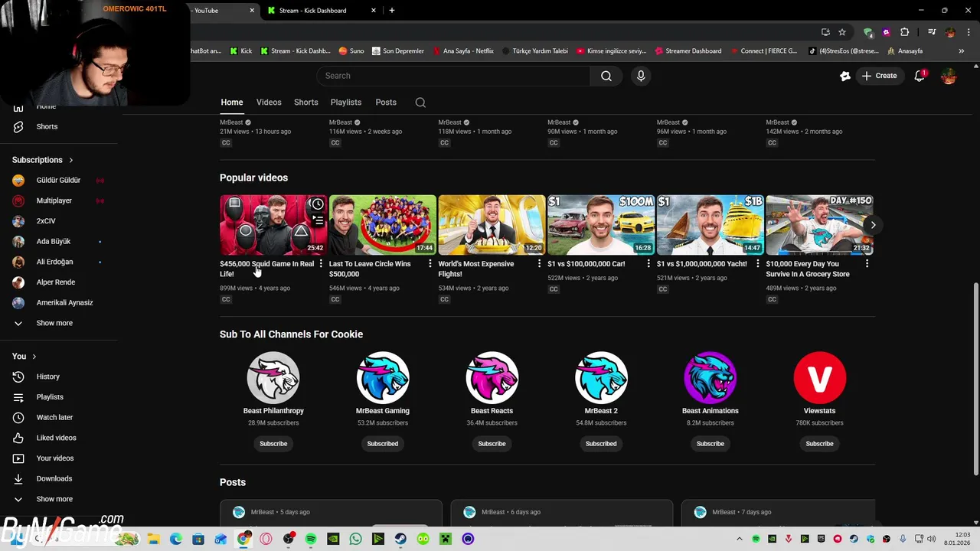Screen dimensions: 980x551
Task: Open the World's Most Expensive Flights thumbnail
Action: coord(492,225)
